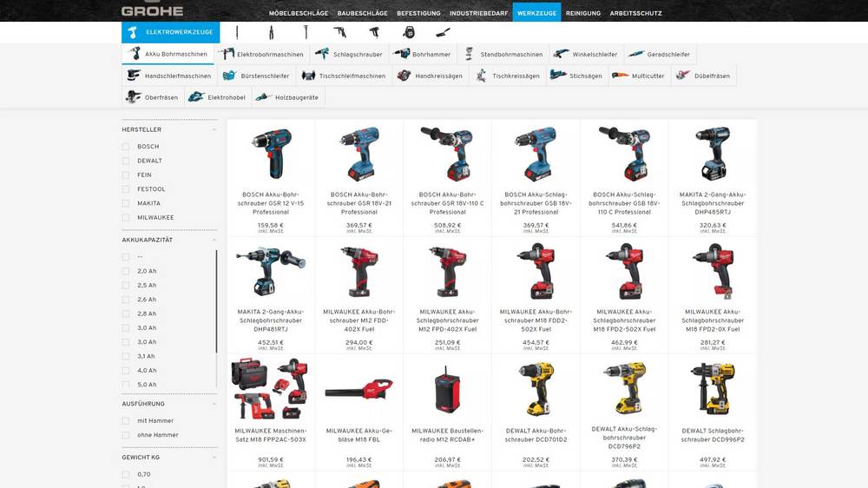Click the Elektrohobel planer icon

point(196,97)
